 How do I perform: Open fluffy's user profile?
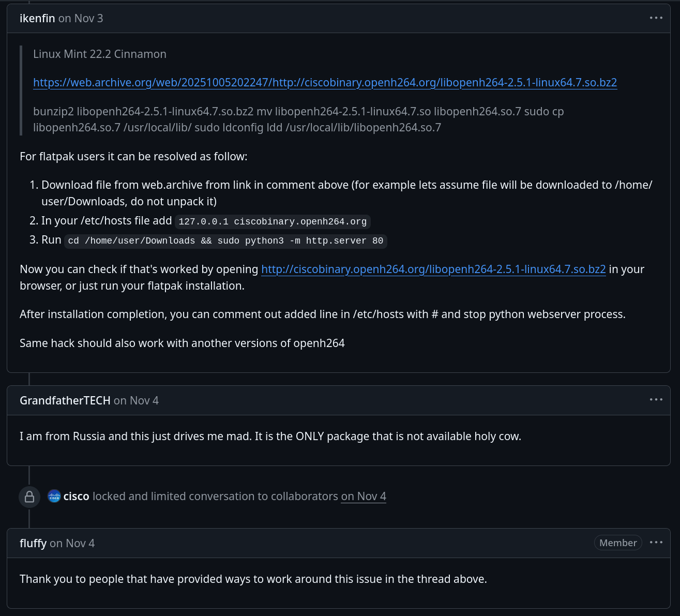pyautogui.click(x=33, y=544)
